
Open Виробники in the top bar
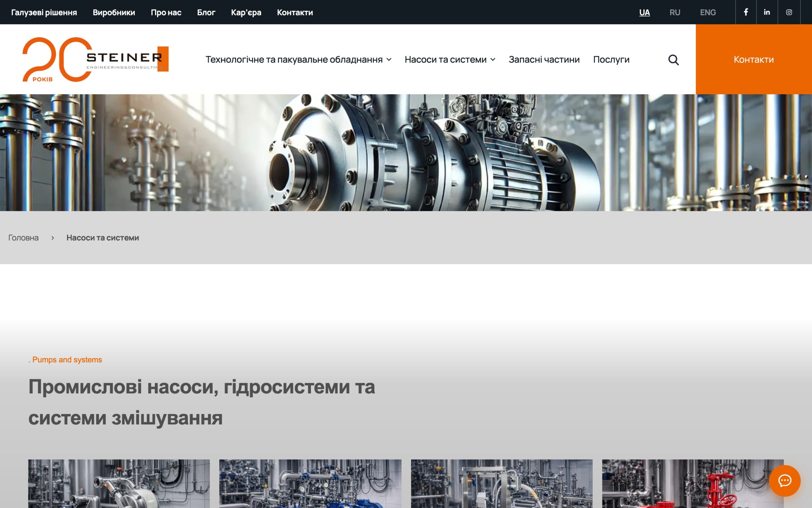[114, 12]
